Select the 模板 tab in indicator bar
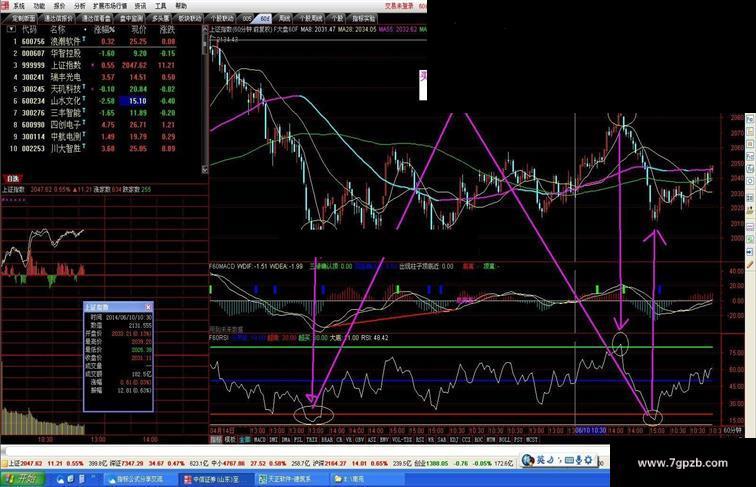 click(230, 440)
